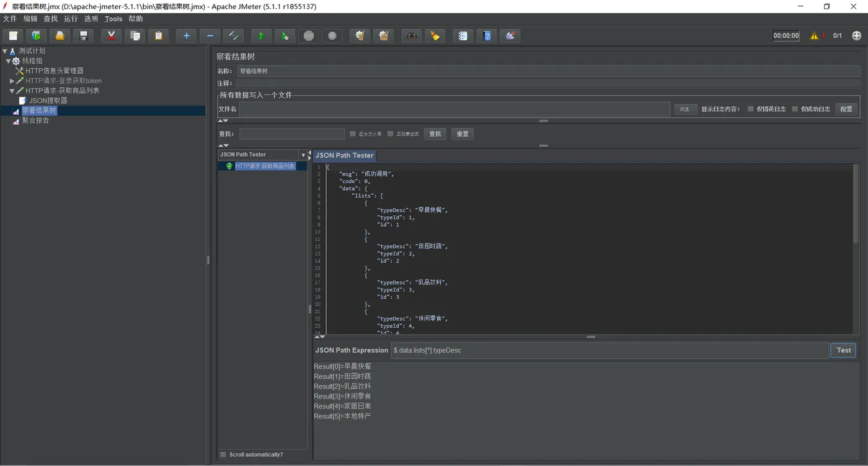Click the Shutdown test icon
The width and height of the screenshot is (868, 466).
(332, 36)
